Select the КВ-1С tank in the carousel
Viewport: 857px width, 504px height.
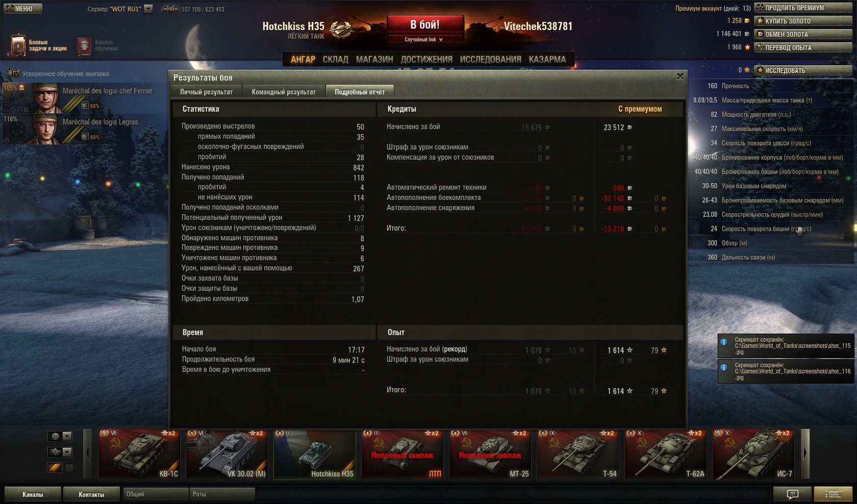[139, 454]
